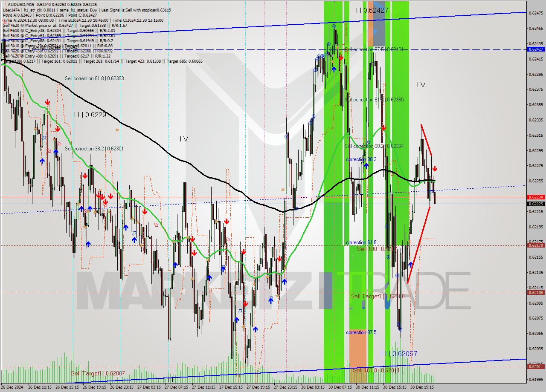Click the 'I V' label above the red wedge

tap(421, 85)
